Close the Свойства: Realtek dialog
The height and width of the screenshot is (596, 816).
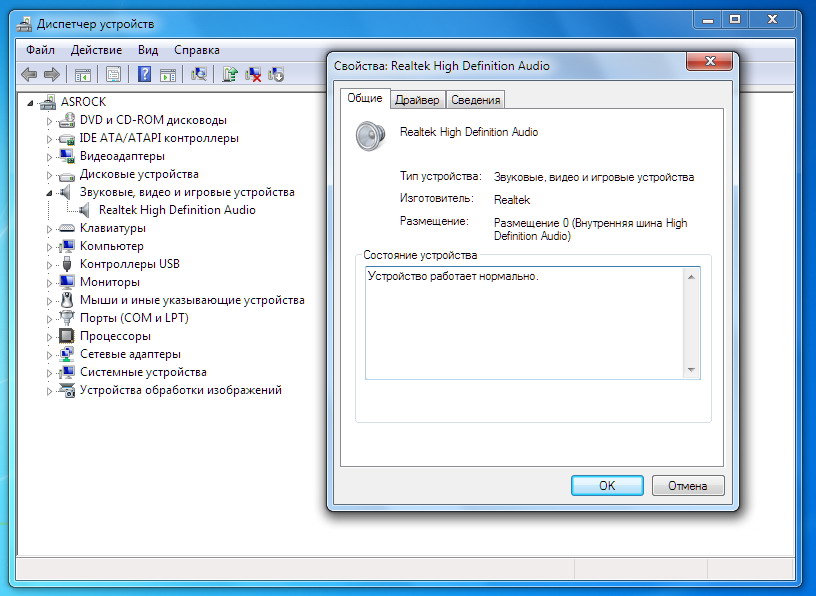(x=710, y=61)
